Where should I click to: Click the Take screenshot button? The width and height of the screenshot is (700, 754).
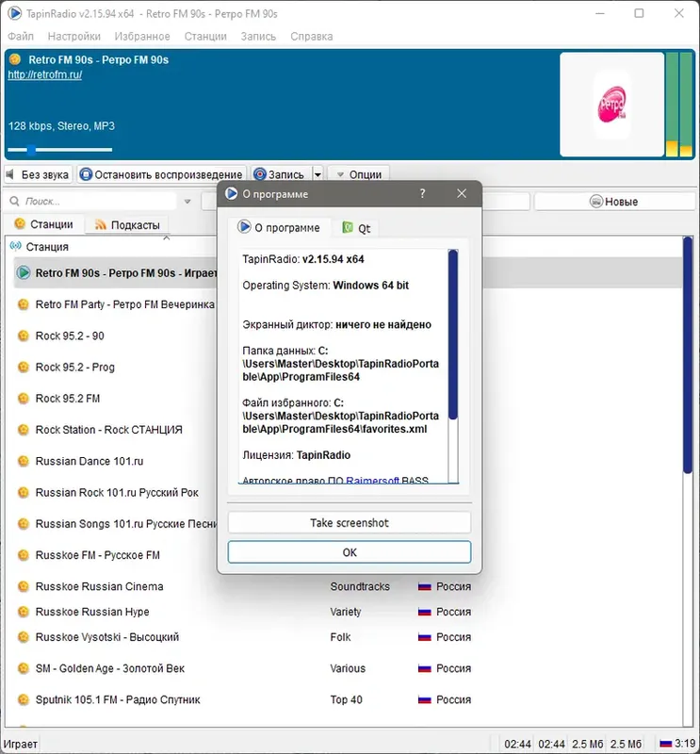pyautogui.click(x=350, y=523)
